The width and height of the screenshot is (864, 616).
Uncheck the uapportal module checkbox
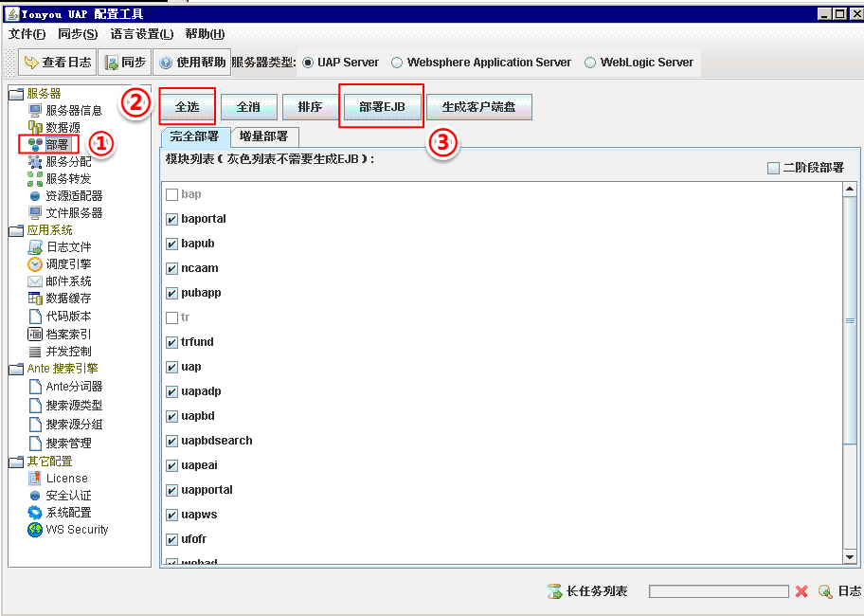171,491
